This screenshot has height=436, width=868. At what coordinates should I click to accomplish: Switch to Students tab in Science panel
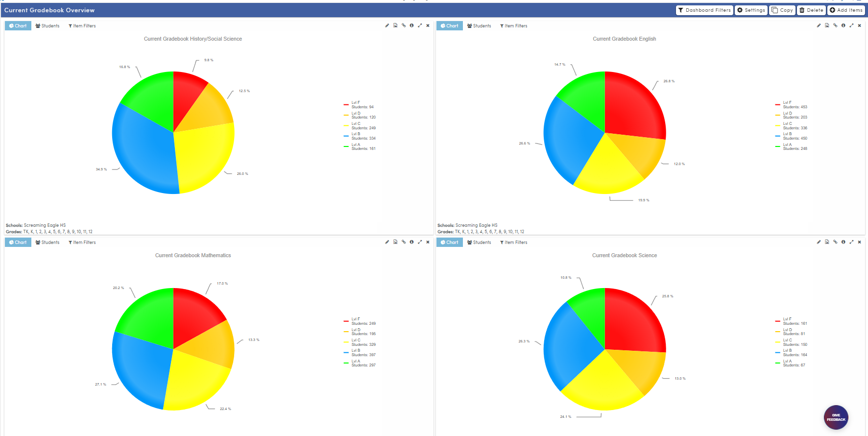479,242
